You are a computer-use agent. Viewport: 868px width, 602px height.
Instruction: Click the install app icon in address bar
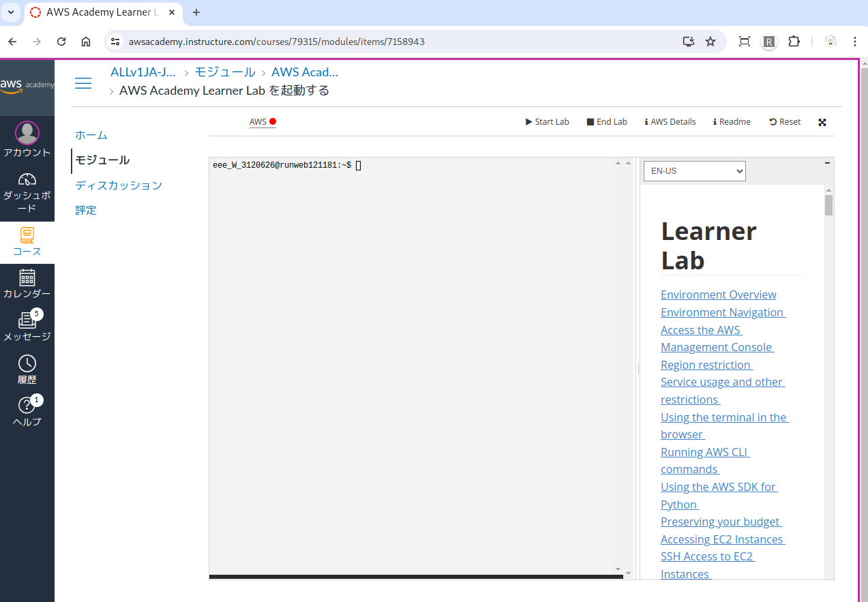(x=689, y=42)
